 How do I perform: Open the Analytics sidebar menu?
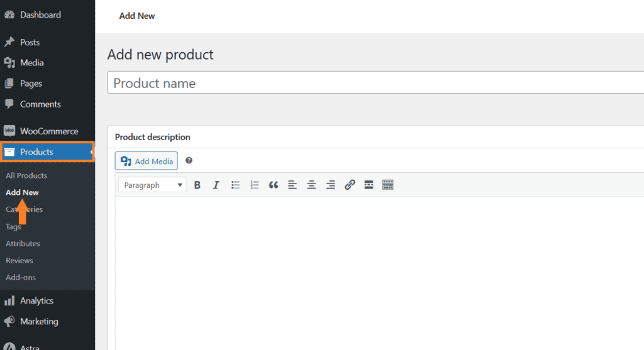pyautogui.click(x=36, y=300)
